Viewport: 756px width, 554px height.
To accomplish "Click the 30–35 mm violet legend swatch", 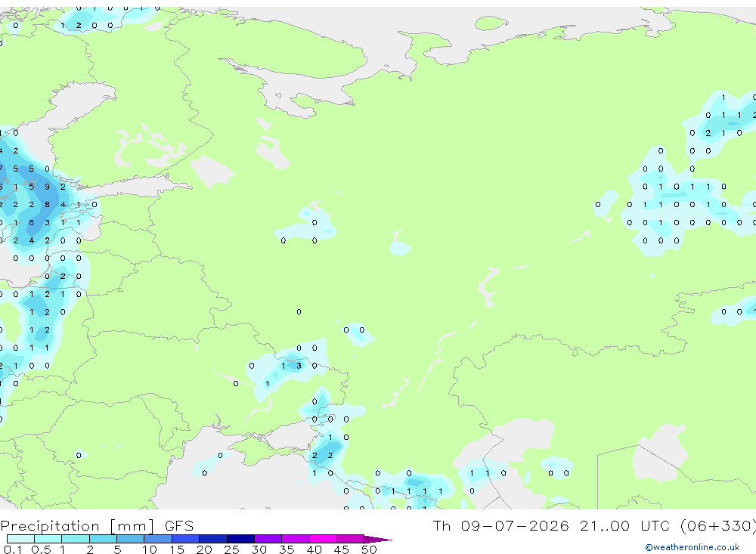I will click(x=268, y=539).
